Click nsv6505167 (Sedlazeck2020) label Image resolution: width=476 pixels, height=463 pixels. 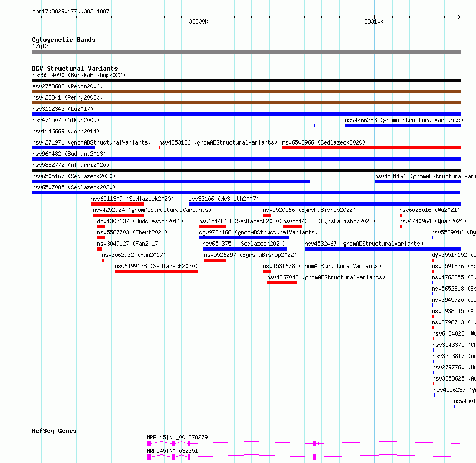(74, 176)
